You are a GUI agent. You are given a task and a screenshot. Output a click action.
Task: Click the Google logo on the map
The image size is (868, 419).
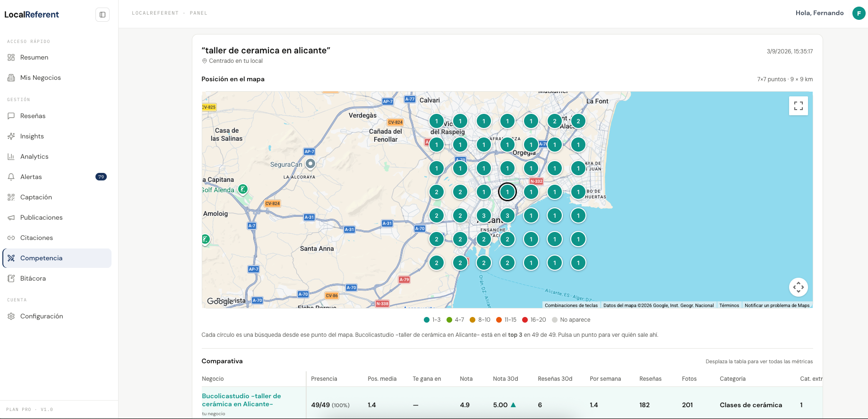(220, 301)
